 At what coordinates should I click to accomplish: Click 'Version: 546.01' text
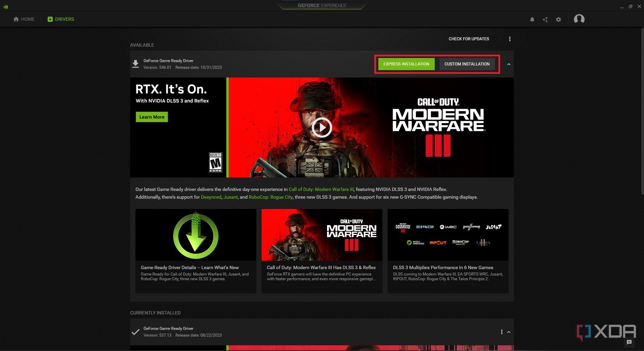(157, 67)
